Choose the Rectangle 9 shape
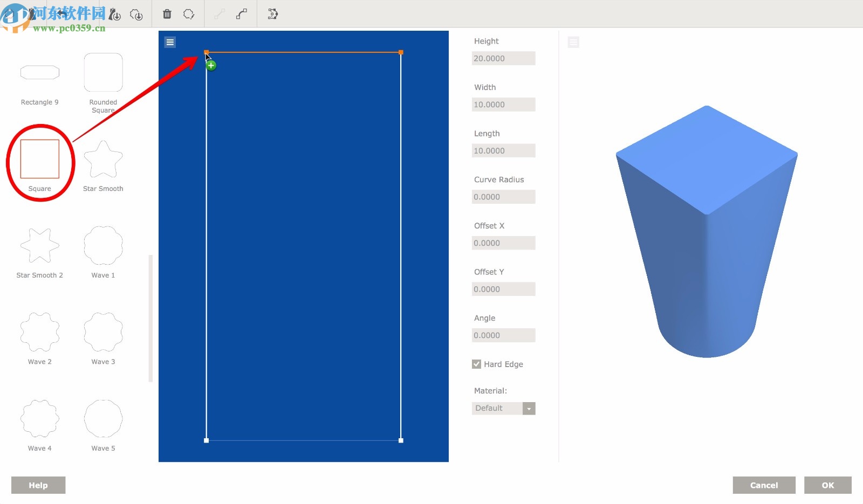Image resolution: width=863 pixels, height=504 pixels. point(39,72)
